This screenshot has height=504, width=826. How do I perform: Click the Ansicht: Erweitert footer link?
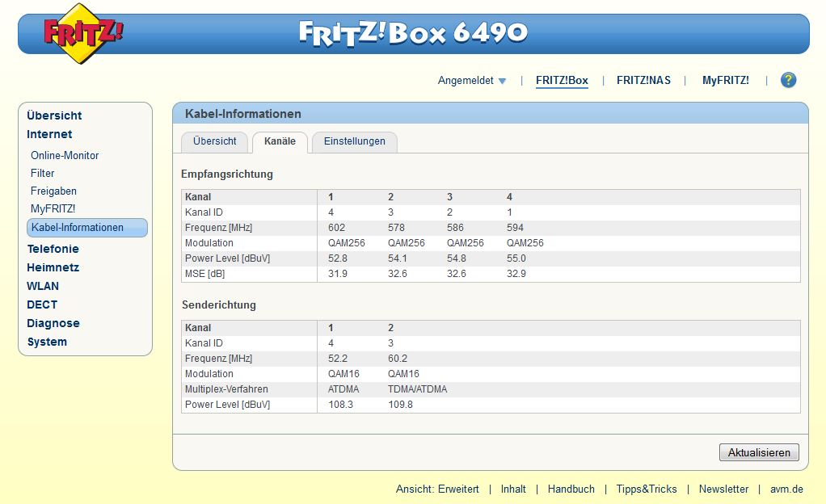pyautogui.click(x=437, y=489)
